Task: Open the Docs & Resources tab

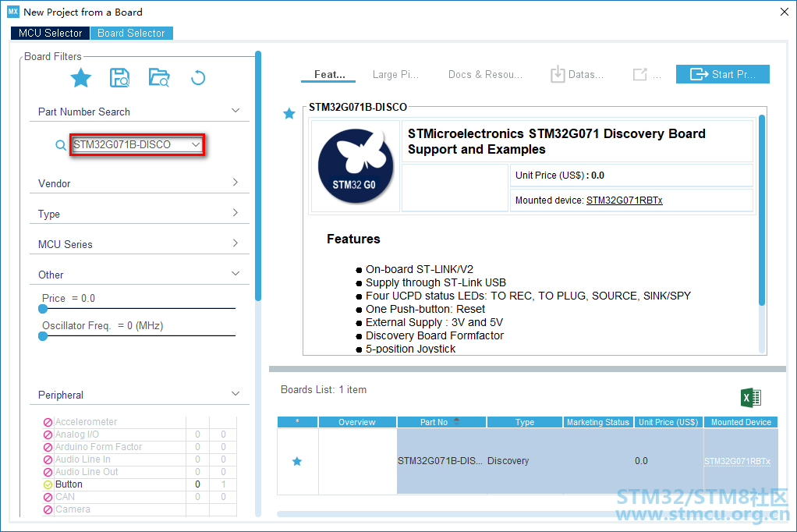Action: click(485, 74)
